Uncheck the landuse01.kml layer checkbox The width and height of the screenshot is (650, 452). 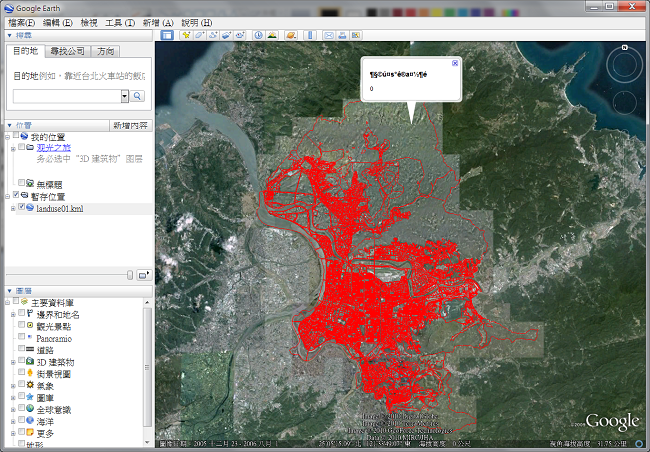coord(21,208)
